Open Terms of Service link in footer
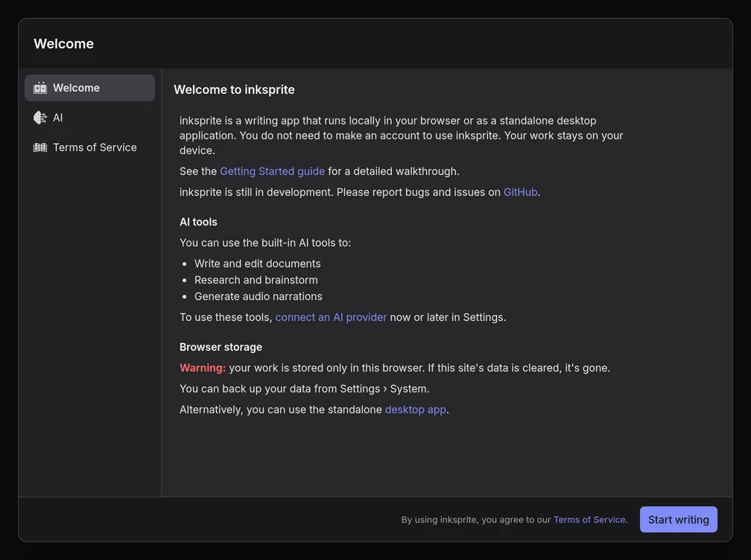751x560 pixels. 589,520
